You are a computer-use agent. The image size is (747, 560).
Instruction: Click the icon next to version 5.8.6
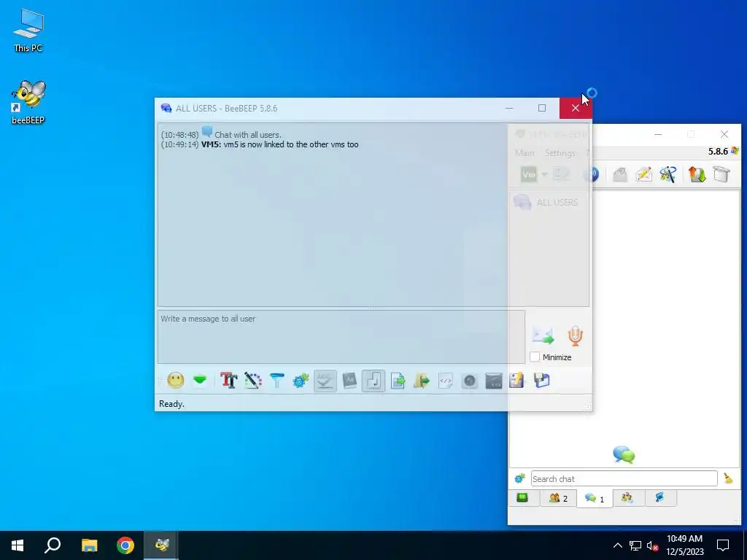pos(735,151)
